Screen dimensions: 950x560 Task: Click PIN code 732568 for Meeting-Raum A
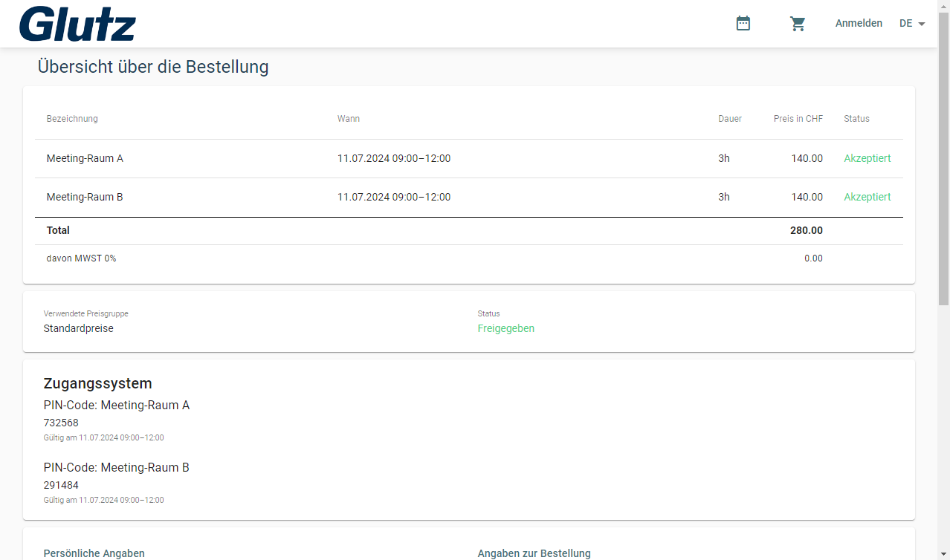pos(61,423)
